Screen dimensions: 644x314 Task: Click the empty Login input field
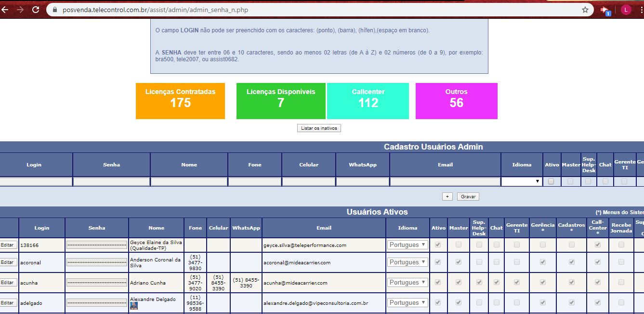36,182
